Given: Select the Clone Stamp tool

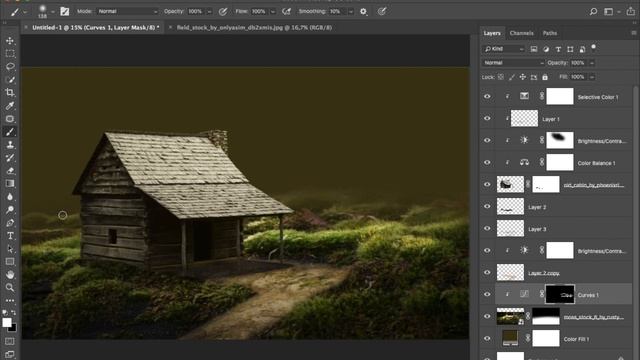Looking at the screenshot, I should 10,145.
